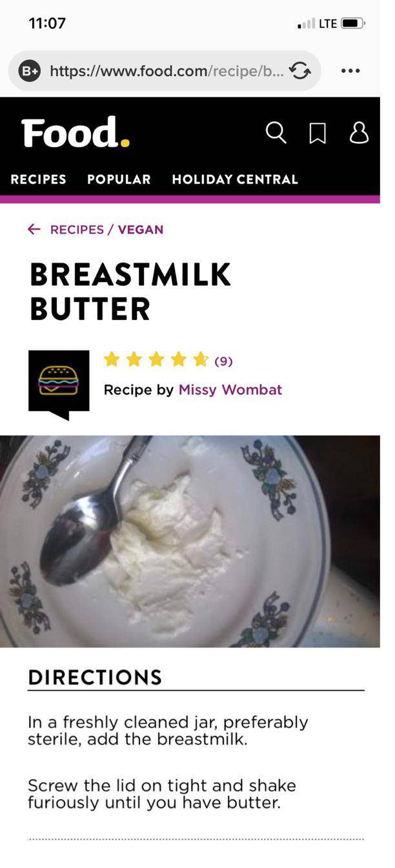Tap the bookmark saves icon
The width and height of the screenshot is (395, 868).
point(318,134)
